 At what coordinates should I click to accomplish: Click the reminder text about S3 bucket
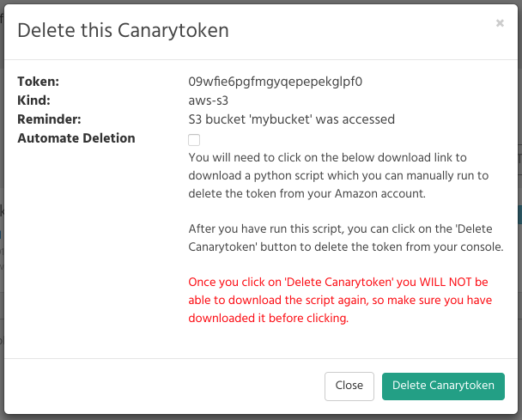[292, 119]
